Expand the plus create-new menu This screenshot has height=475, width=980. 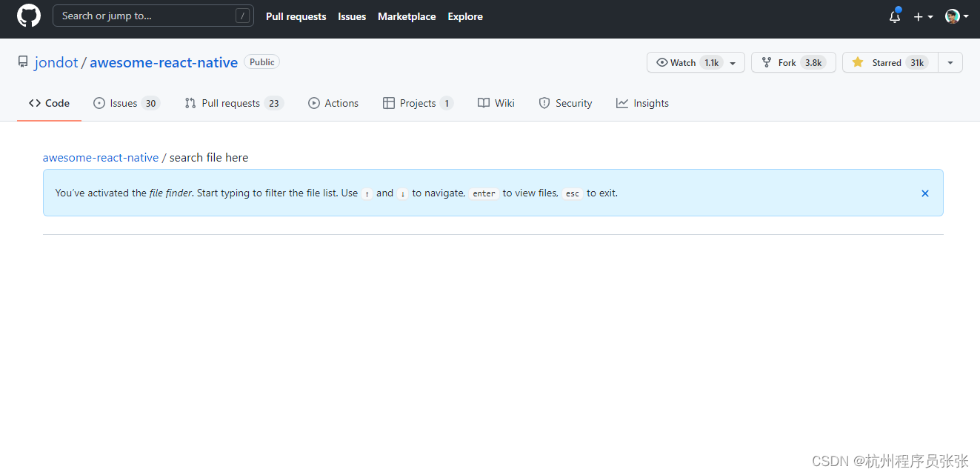(x=923, y=16)
